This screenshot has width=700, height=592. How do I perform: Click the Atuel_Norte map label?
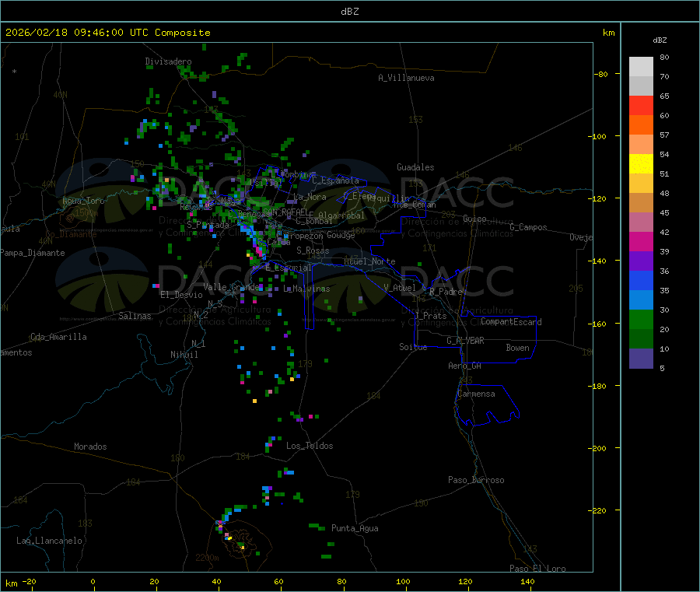point(369,261)
